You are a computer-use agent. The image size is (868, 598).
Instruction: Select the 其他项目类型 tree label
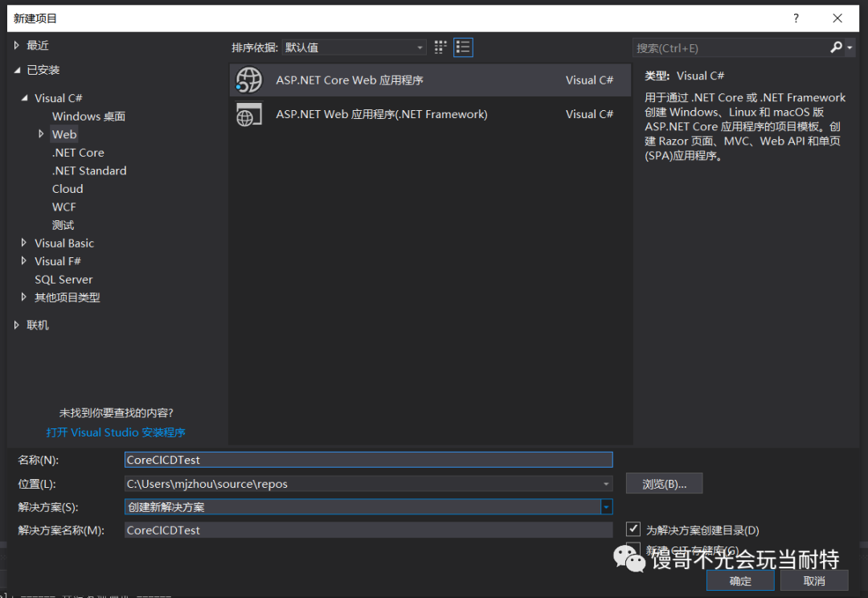pyautogui.click(x=68, y=297)
